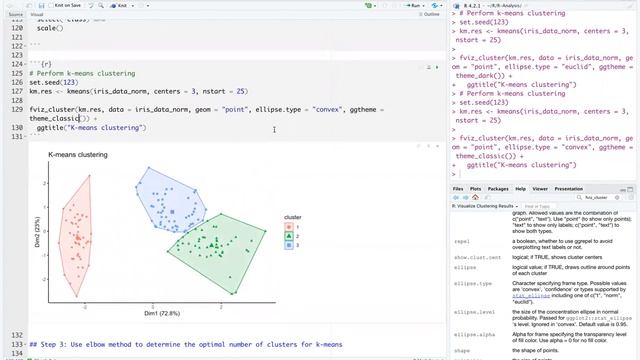640x360 pixels.
Task: Click the Step 3 heading on line 133
Action: click(186, 344)
